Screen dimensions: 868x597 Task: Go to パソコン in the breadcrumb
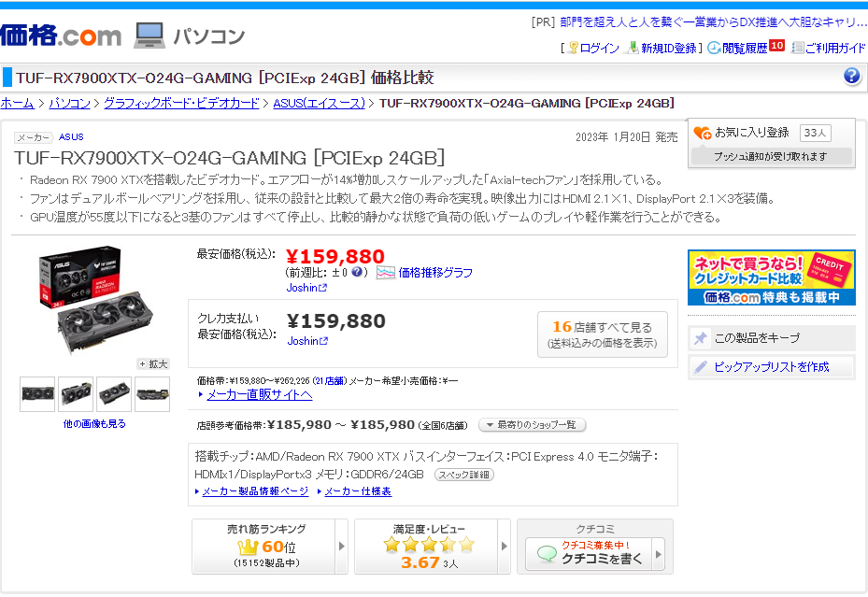click(69, 103)
